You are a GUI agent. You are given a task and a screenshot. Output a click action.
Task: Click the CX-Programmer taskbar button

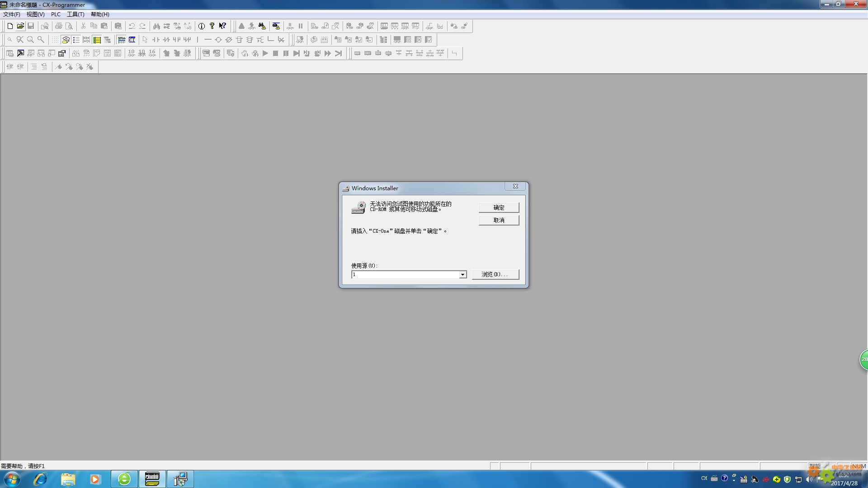pos(152,479)
